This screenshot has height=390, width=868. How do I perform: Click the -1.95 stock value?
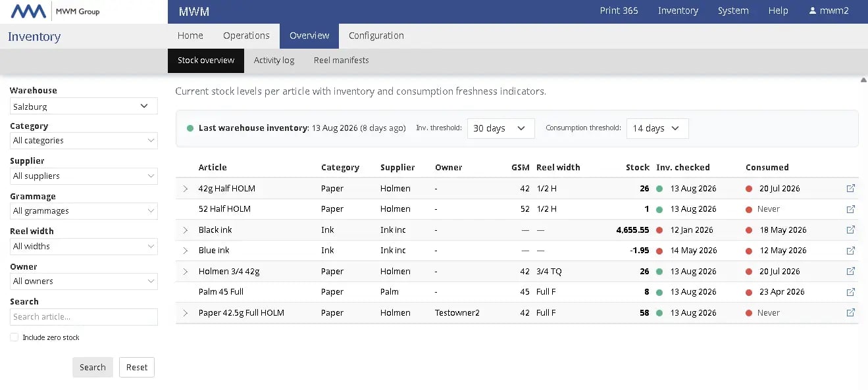pos(638,251)
